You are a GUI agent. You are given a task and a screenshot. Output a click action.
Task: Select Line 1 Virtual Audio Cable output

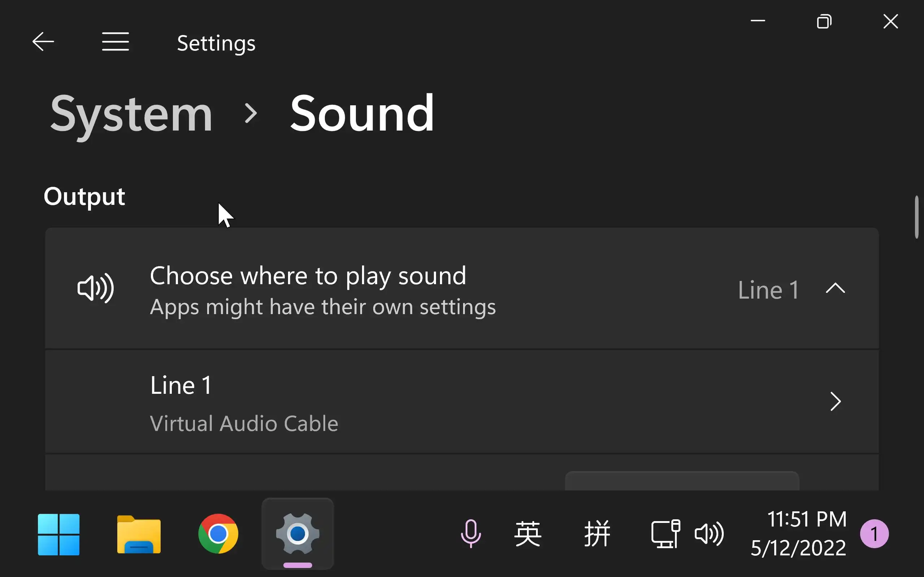click(244, 403)
